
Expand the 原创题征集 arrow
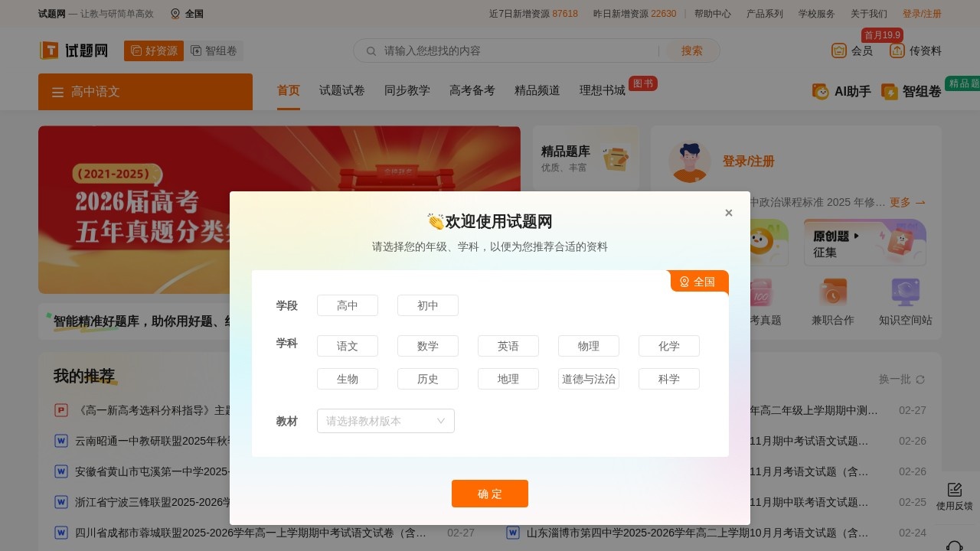coord(854,236)
